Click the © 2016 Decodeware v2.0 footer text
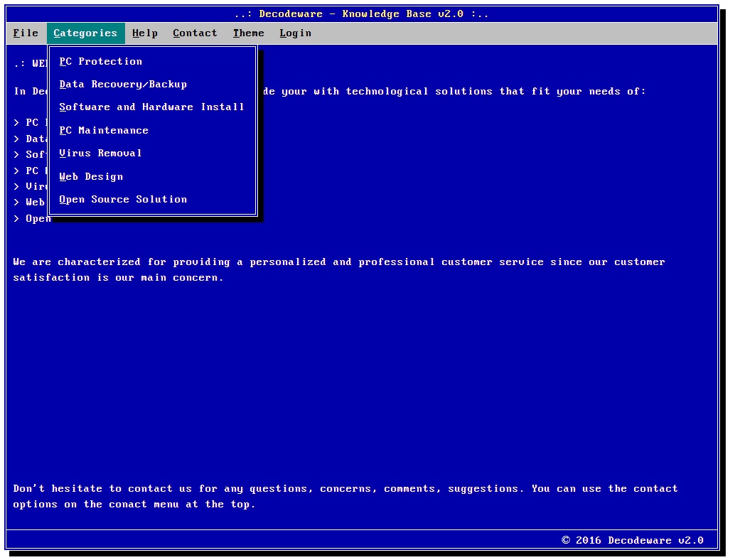This screenshot has height=560, width=730. pos(632,540)
